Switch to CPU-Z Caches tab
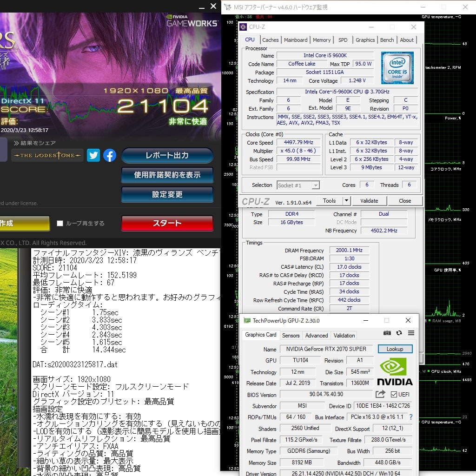Viewport: 476px width, 476px height. (x=270, y=40)
